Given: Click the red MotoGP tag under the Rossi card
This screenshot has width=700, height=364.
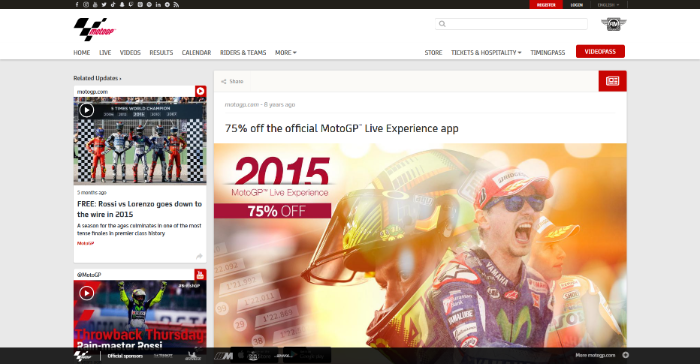Looking at the screenshot, I should 85,243.
